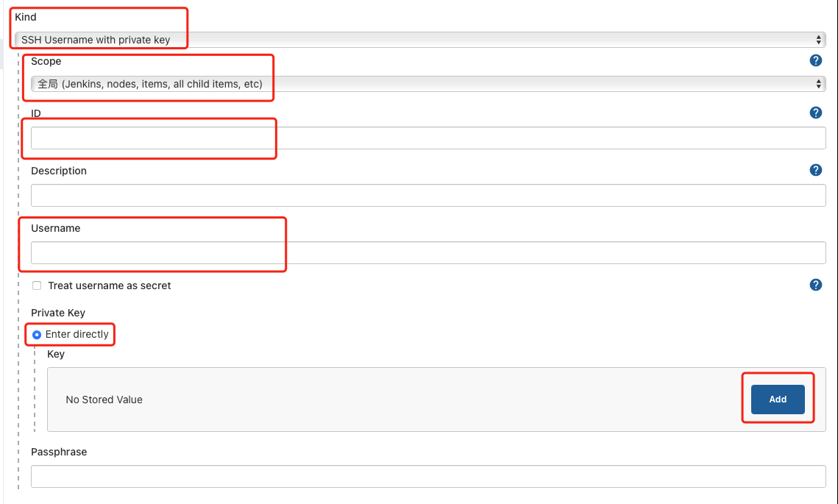Open the Scope dropdown selector
This screenshot has width=838, height=504.
[x=428, y=84]
